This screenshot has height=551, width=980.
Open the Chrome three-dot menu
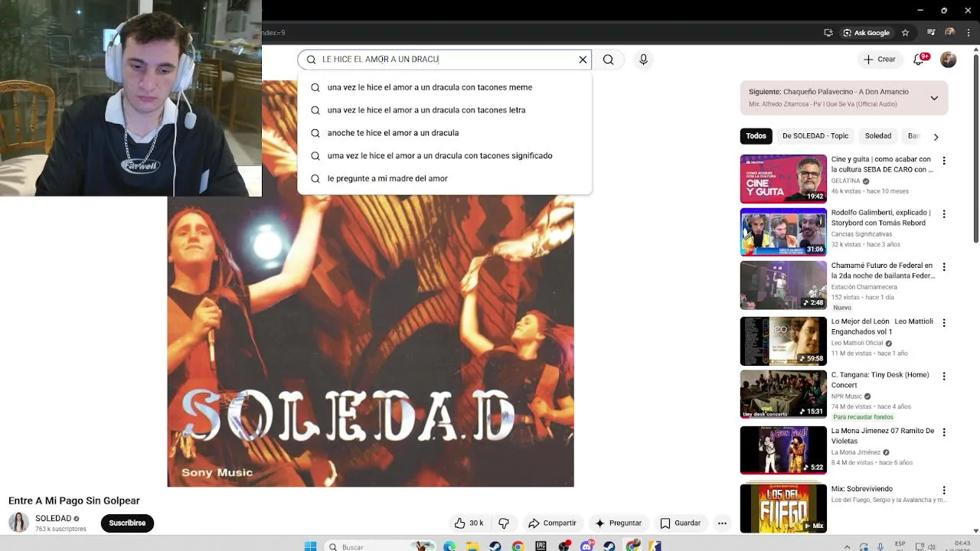[969, 33]
